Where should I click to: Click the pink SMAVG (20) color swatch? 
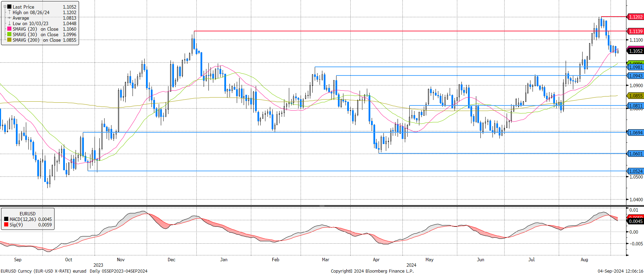[10, 29]
